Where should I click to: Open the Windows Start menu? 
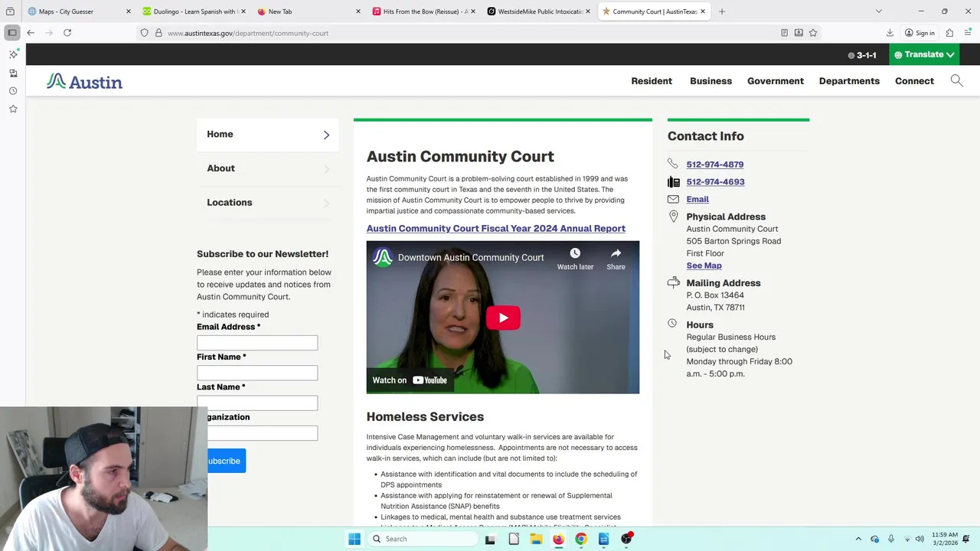click(x=354, y=539)
